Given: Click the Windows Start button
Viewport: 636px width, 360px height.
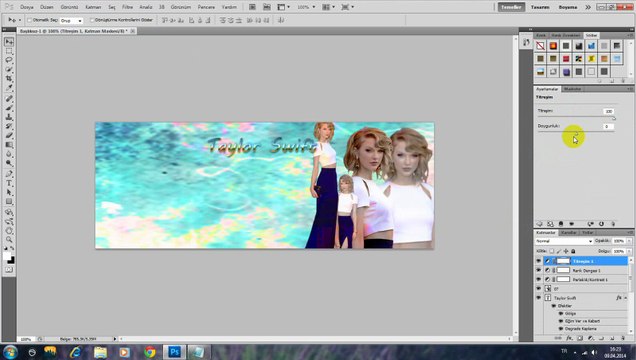Looking at the screenshot, I should (x=10, y=352).
